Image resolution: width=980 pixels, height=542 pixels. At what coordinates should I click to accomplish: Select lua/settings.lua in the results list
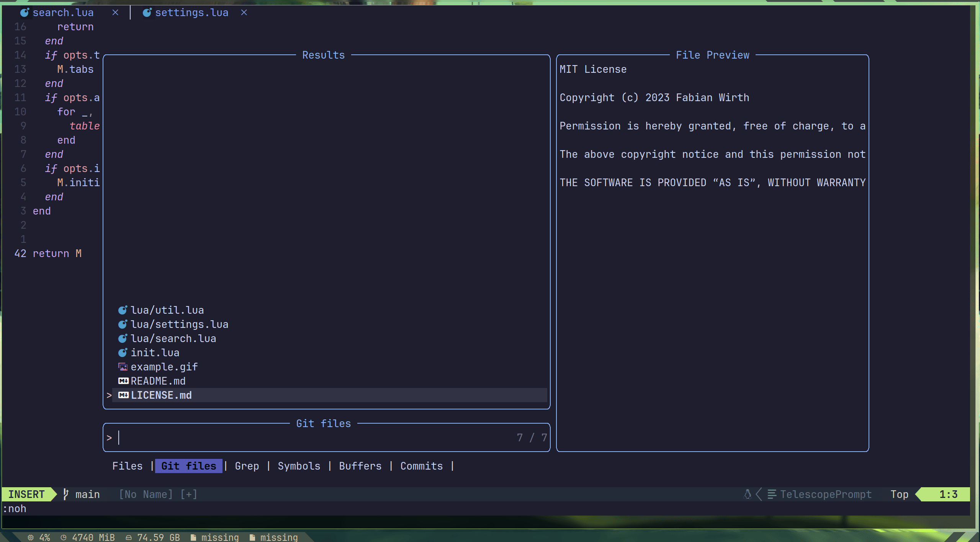click(x=179, y=324)
